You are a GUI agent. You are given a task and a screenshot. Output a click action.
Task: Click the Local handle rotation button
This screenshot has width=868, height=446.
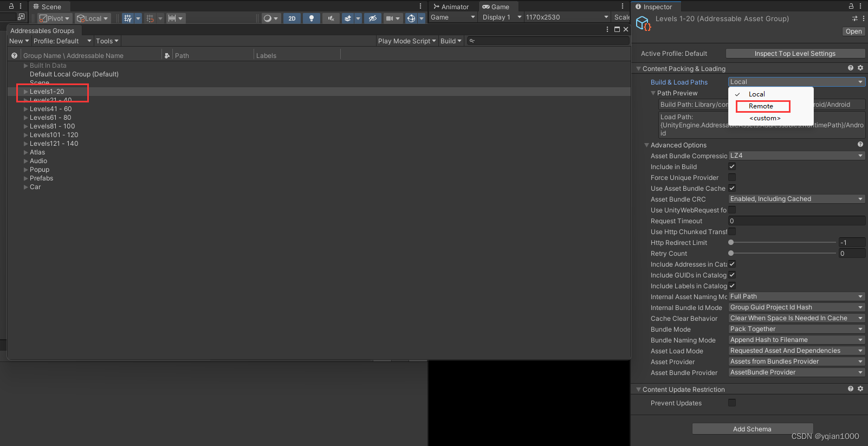[x=93, y=18]
